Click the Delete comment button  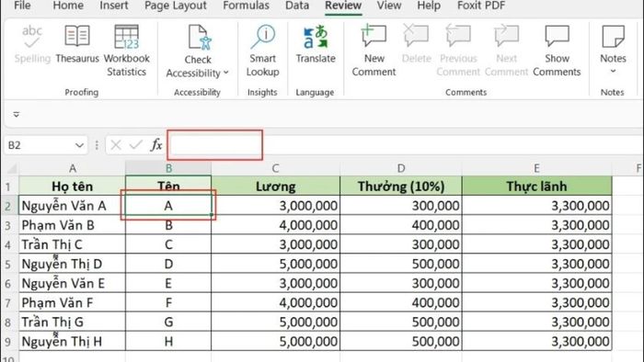click(x=417, y=44)
